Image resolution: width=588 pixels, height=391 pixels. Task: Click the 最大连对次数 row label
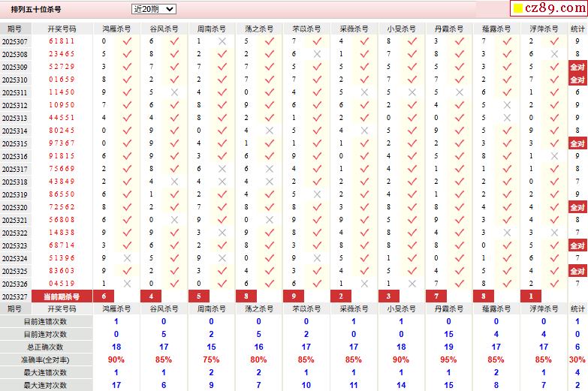pos(45,386)
